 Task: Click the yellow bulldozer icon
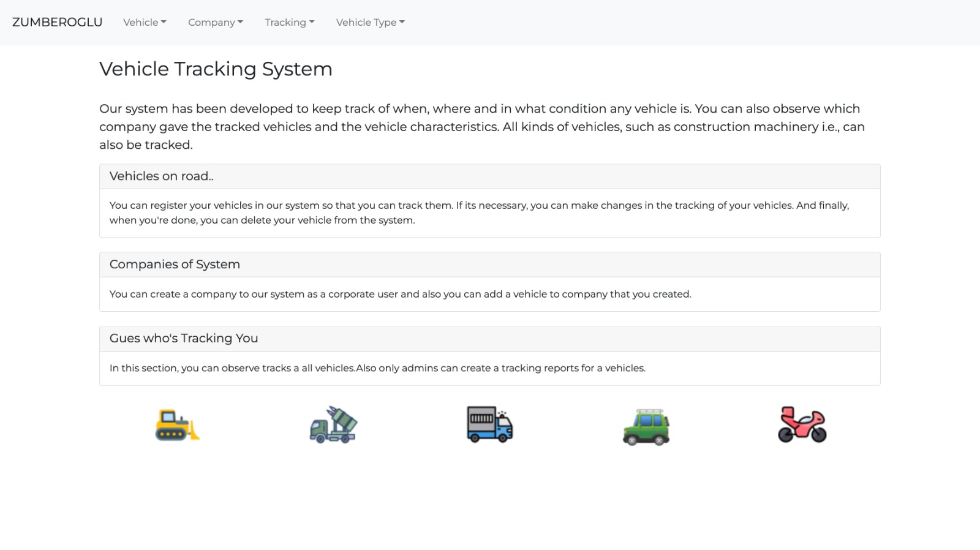tap(178, 425)
